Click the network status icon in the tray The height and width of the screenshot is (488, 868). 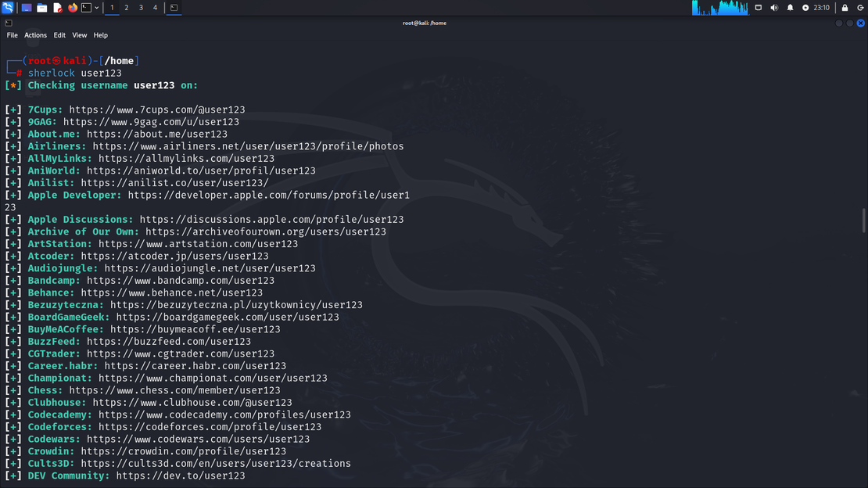pos(806,7)
